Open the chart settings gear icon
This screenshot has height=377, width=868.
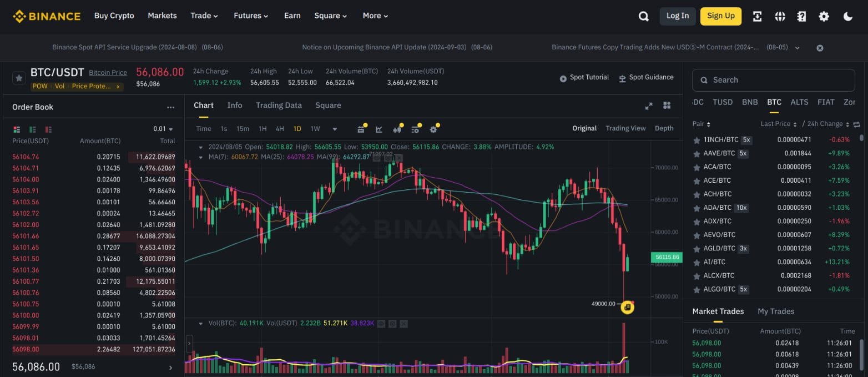(x=433, y=129)
